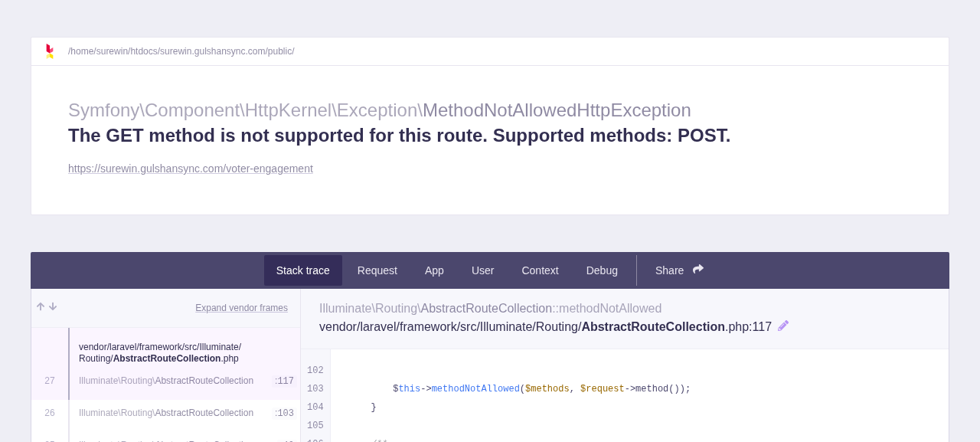Click the vendor/laravel/framework path in the frame list
The width and height of the screenshot is (980, 442).
(x=160, y=352)
